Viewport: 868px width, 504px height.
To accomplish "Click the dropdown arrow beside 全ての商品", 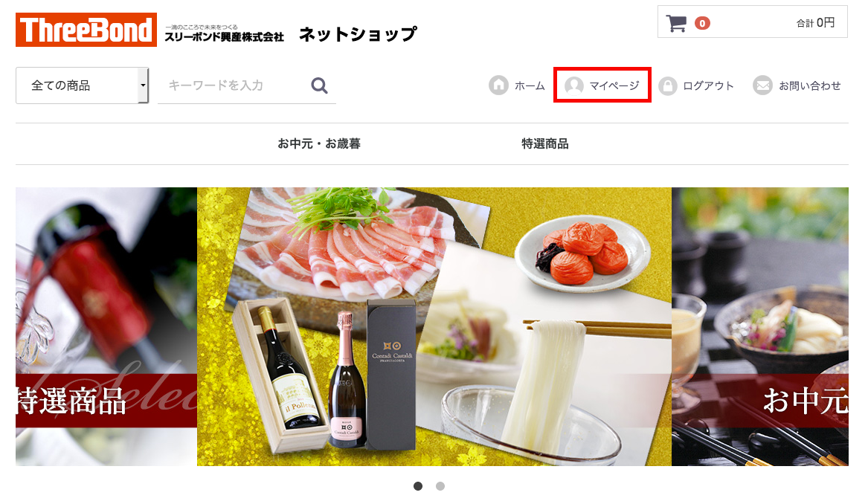I will pyautogui.click(x=144, y=85).
